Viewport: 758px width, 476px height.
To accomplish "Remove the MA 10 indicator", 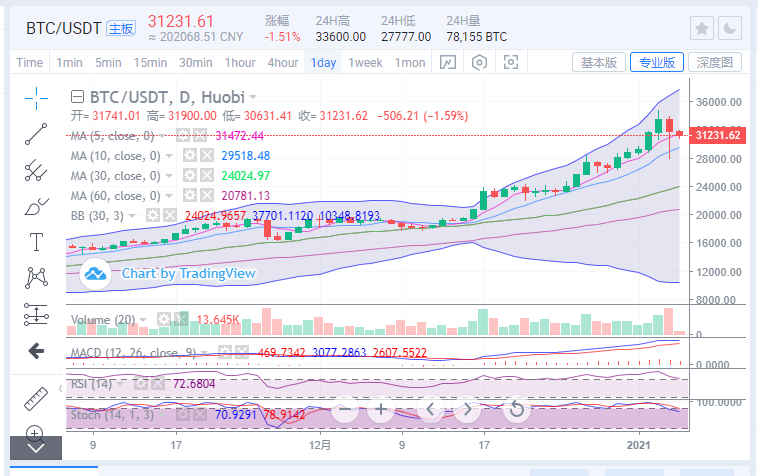I will [207, 156].
